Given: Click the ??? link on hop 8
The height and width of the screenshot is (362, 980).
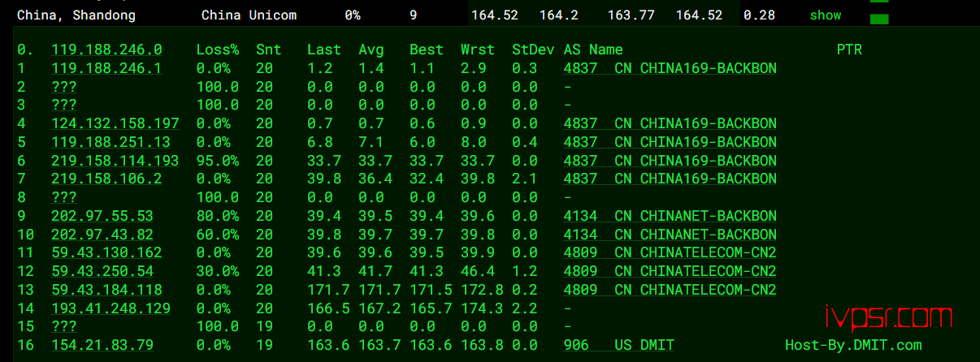Looking at the screenshot, I should point(64,197).
